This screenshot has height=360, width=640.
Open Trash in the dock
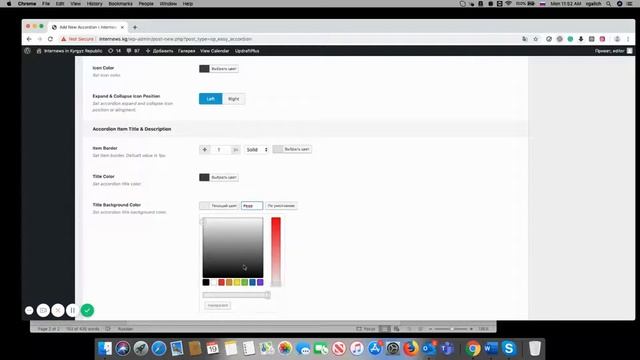[535, 348]
